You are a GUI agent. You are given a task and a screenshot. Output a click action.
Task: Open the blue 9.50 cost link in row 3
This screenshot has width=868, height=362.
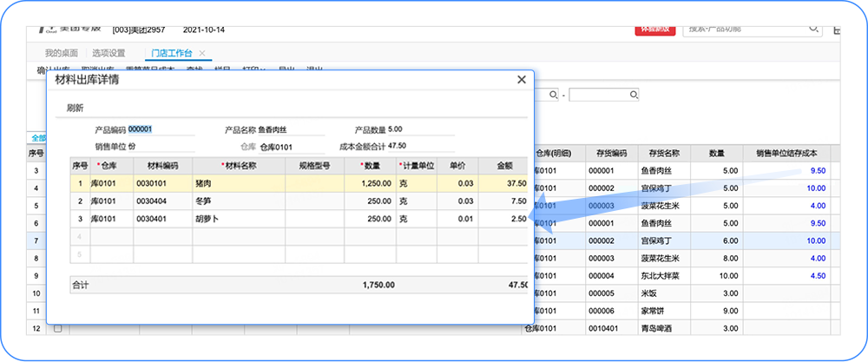point(815,171)
